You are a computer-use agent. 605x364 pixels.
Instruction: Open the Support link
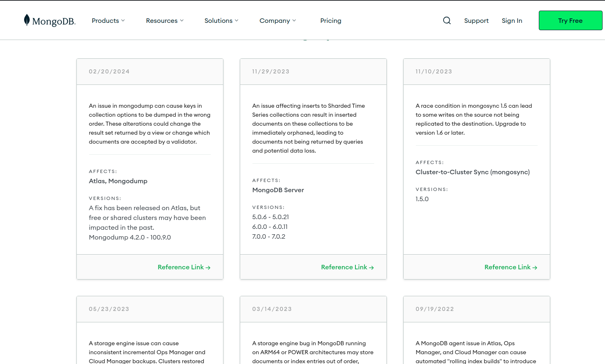click(476, 20)
